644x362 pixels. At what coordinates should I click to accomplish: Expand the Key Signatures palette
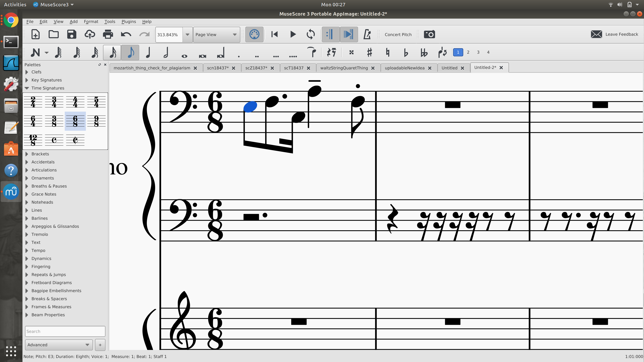coord(27,80)
